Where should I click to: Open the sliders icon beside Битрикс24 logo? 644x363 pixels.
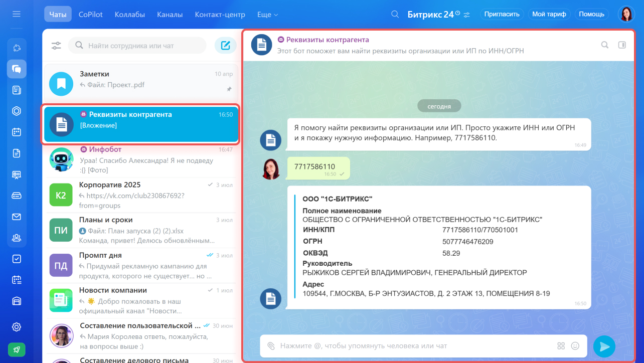tap(467, 15)
